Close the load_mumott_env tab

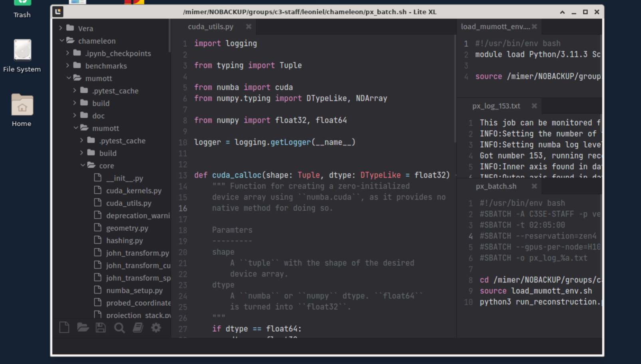(x=534, y=26)
